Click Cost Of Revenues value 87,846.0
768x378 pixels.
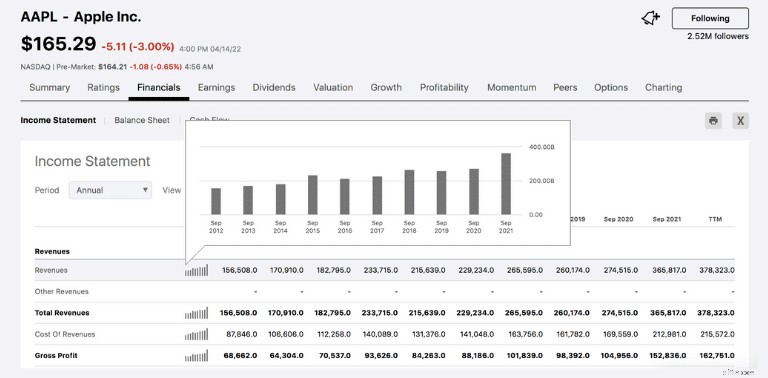[x=241, y=334]
